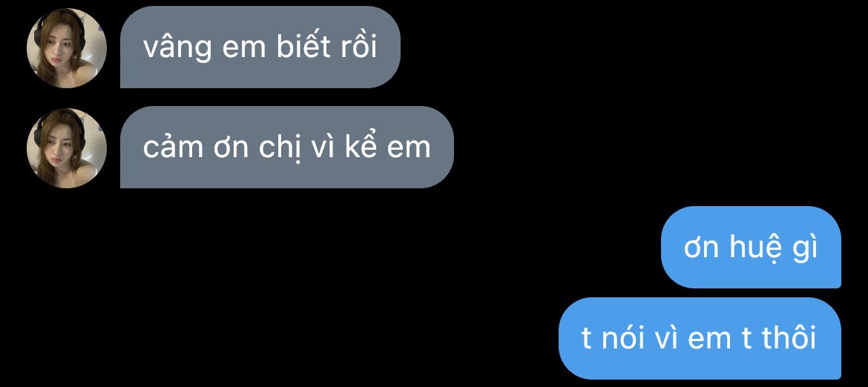This screenshot has height=387, width=868.
Task: Open profile picture beside "cảm ơn chị" message
Action: coord(67,148)
